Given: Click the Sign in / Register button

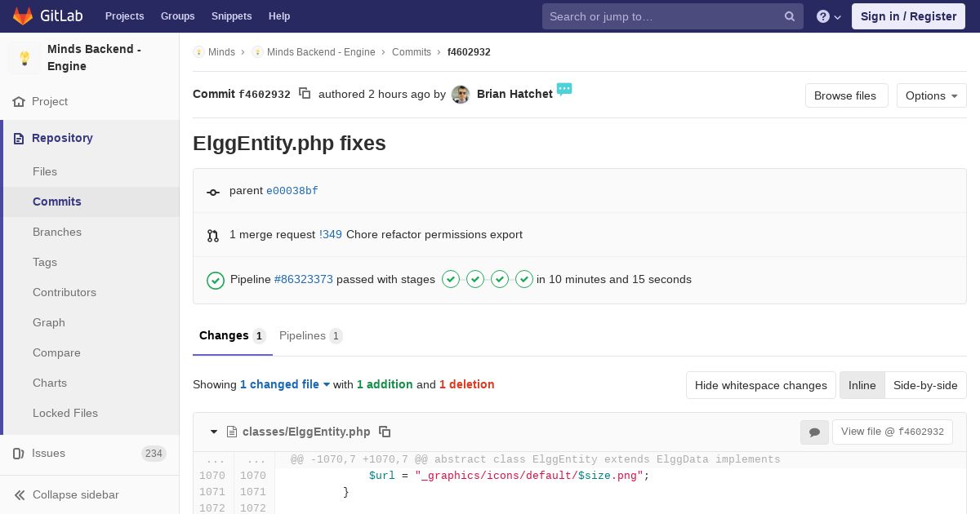Looking at the screenshot, I should 908,16.
